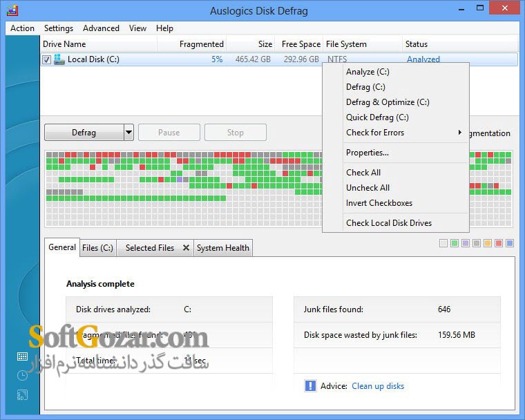
Task: Click the gray legend color swatch
Action: [477, 243]
